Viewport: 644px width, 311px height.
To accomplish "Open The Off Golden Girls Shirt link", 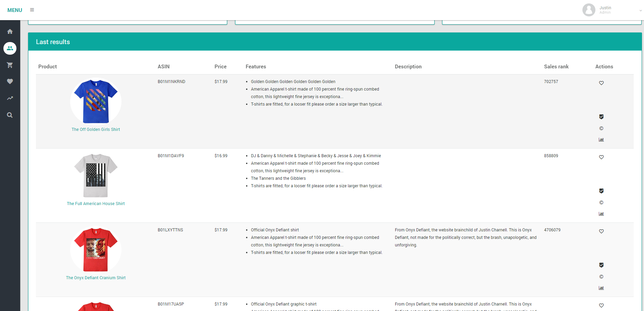I will tap(96, 130).
